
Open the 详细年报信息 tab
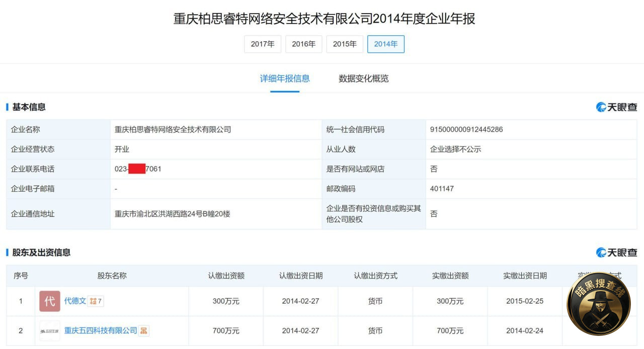285,78
